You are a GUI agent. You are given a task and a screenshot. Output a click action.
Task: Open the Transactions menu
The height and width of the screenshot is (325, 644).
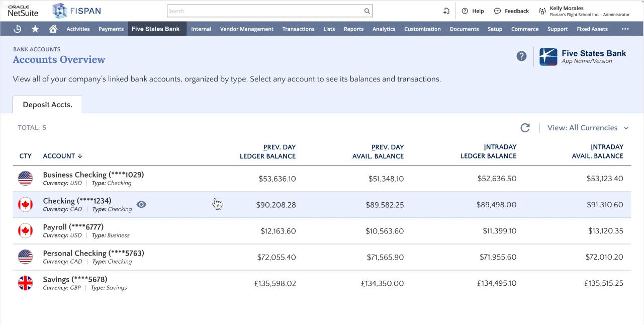point(298,29)
